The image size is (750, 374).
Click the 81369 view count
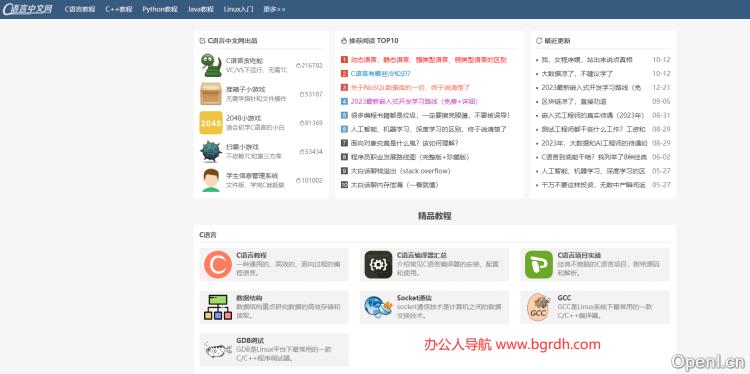(x=311, y=123)
